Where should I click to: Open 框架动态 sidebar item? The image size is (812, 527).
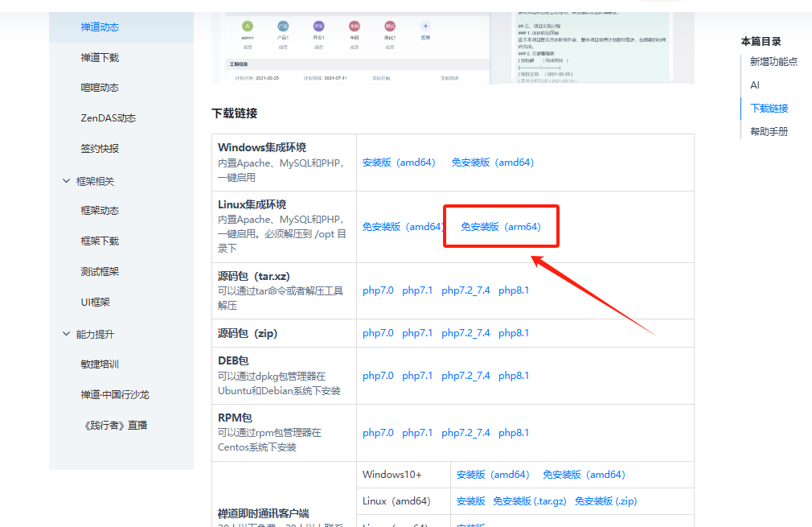pyautogui.click(x=100, y=210)
